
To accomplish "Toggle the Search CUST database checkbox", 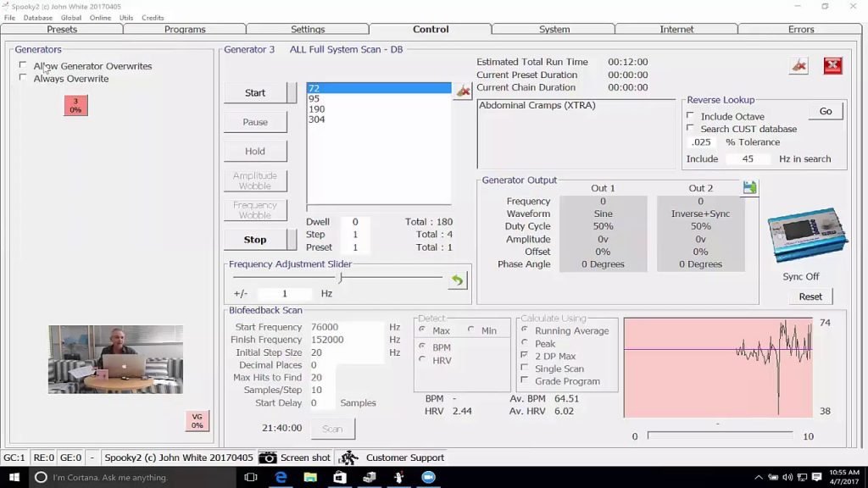I will (x=691, y=129).
